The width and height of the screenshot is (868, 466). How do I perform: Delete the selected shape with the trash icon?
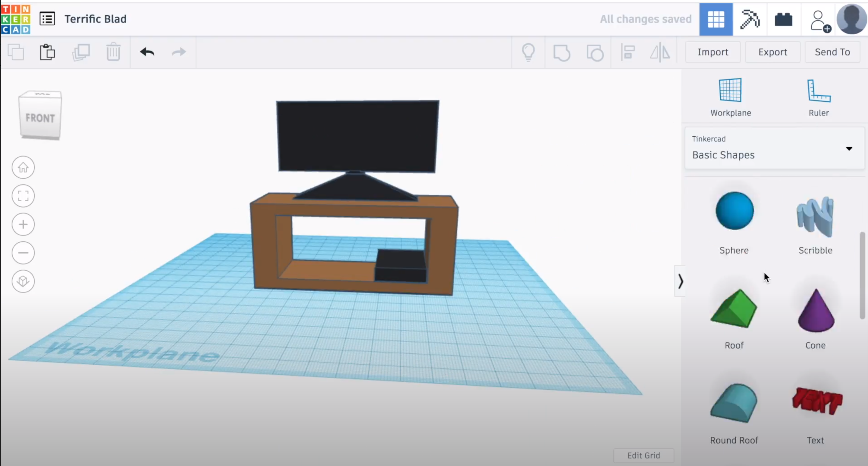pos(113,52)
